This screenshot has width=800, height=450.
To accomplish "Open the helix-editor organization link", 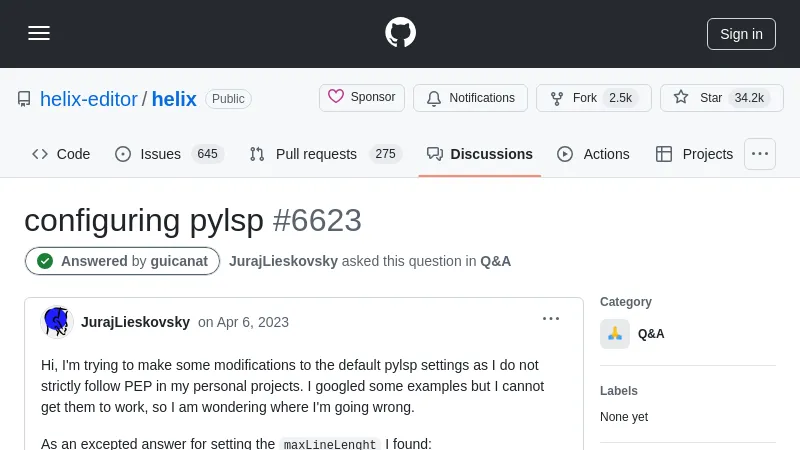I will [89, 99].
